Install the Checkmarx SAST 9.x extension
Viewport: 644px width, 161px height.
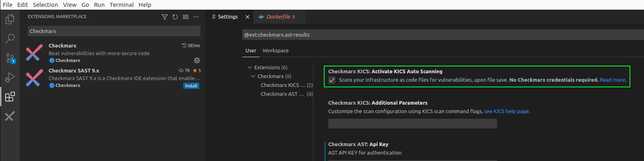pos(191,86)
